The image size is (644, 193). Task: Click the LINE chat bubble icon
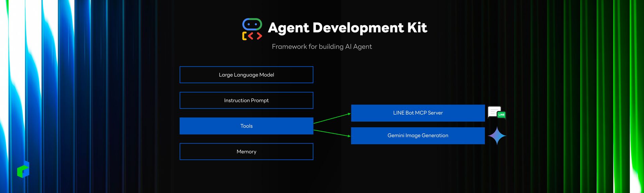pyautogui.click(x=496, y=113)
